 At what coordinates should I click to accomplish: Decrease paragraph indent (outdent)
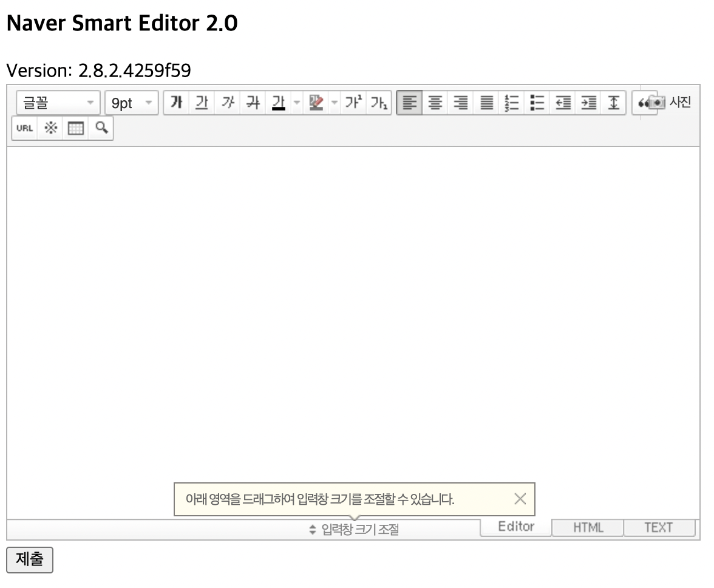click(563, 103)
